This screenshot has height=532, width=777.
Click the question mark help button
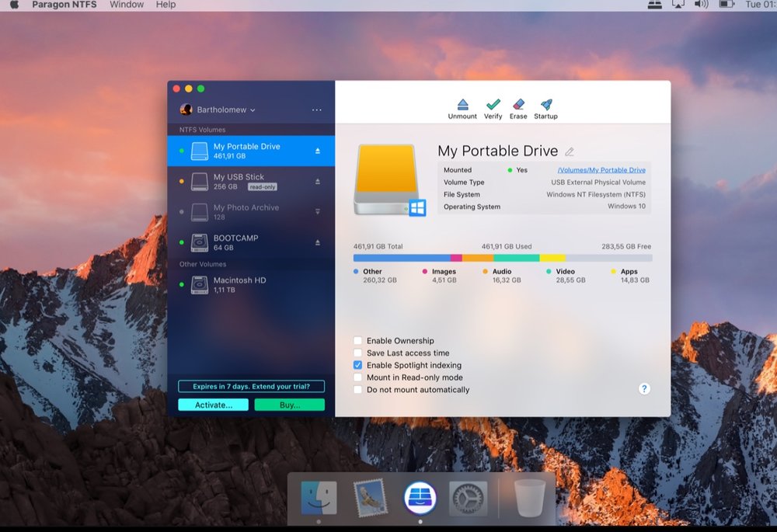[643, 389]
